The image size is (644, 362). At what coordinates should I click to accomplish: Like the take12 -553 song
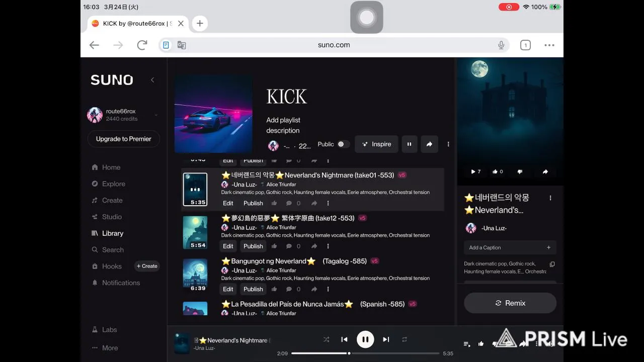coord(274,246)
